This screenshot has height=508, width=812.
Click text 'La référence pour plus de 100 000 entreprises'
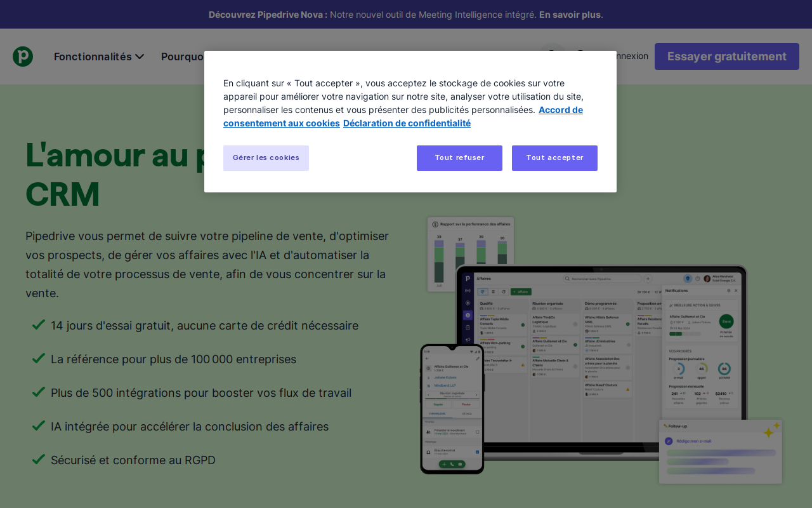173,359
